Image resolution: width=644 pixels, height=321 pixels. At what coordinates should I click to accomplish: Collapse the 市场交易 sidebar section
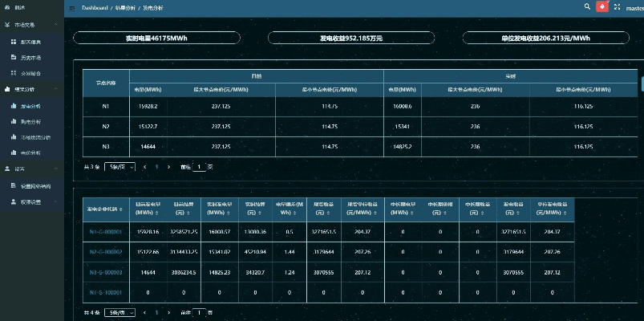[x=53, y=25]
